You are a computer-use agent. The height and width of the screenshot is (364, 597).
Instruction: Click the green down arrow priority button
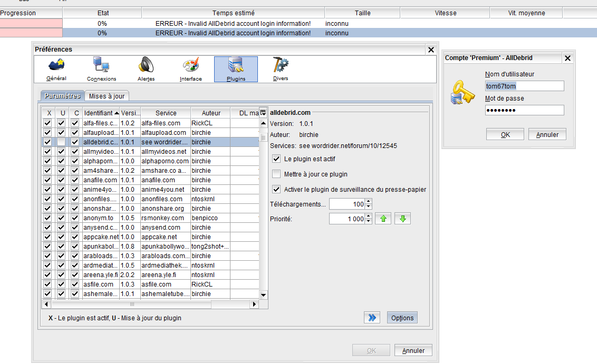(402, 219)
